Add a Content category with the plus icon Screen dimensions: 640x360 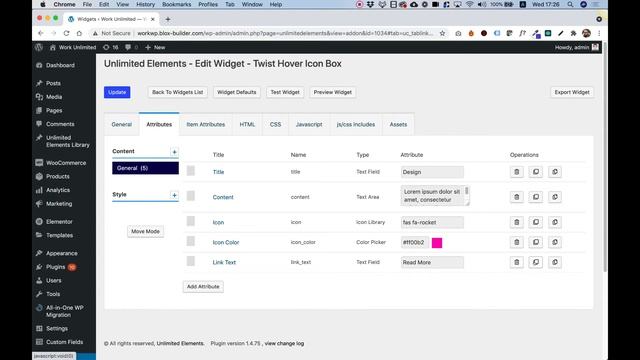click(174, 152)
